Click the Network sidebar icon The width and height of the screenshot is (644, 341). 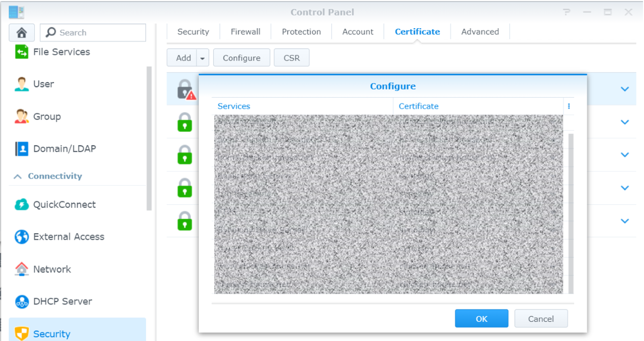pyautogui.click(x=22, y=270)
